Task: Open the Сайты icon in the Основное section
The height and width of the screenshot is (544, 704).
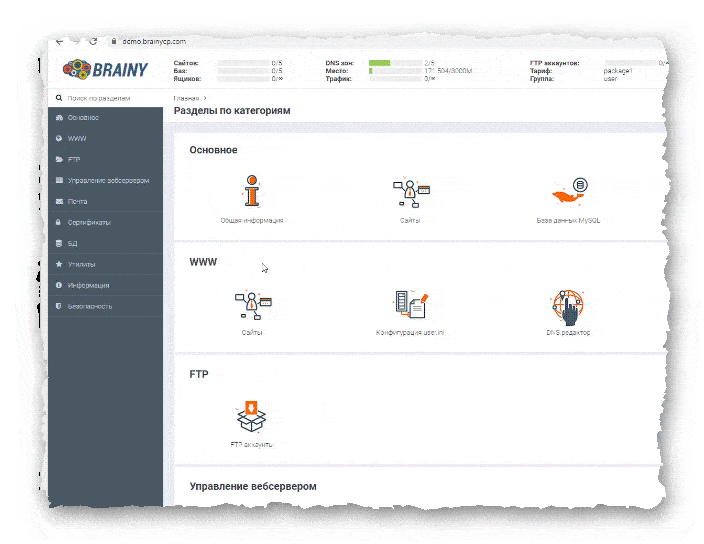Action: (x=410, y=193)
